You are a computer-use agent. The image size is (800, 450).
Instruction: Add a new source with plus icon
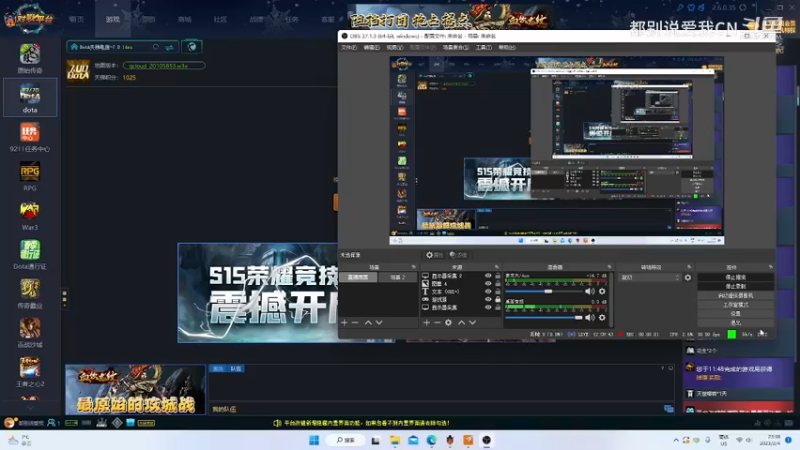(427, 322)
